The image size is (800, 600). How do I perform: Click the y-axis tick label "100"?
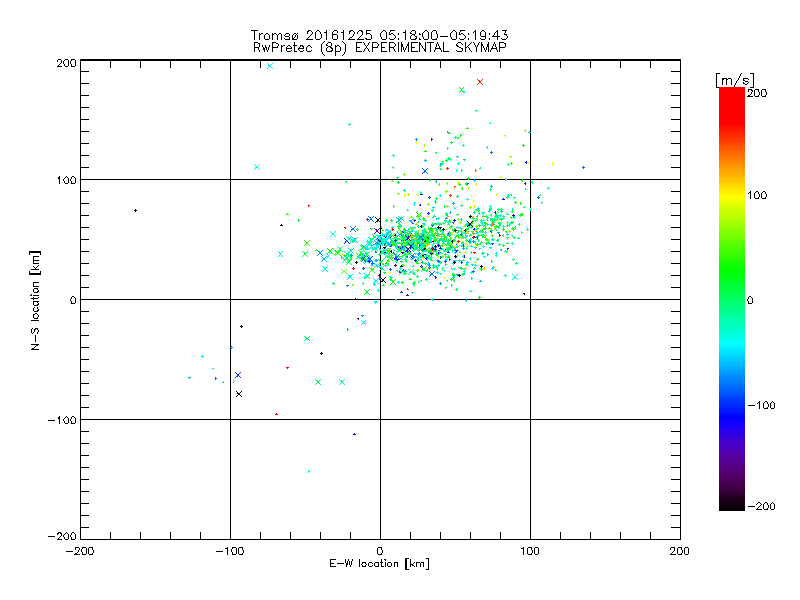point(66,181)
